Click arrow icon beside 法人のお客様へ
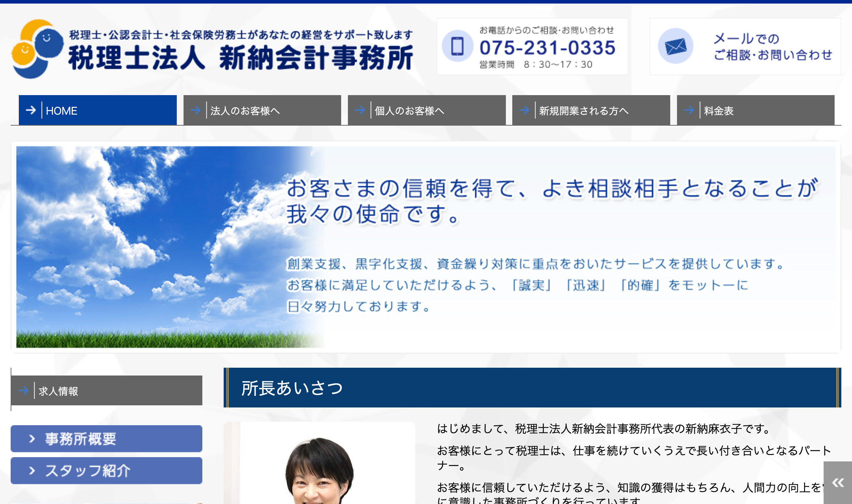 pos(196,110)
